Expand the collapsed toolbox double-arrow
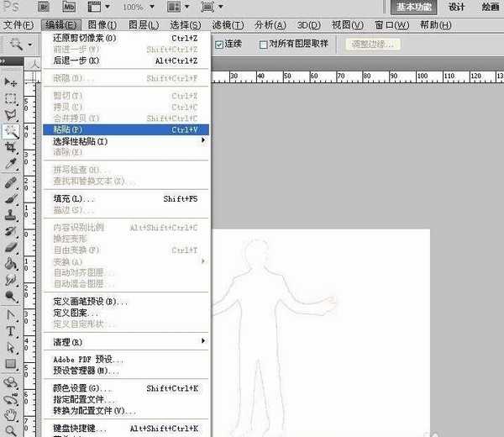The width and height of the screenshot is (504, 437). coord(3,61)
